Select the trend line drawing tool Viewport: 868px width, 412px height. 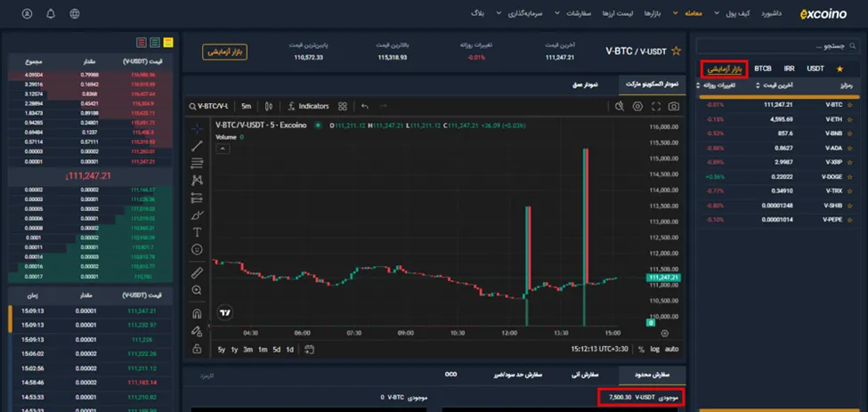197,146
